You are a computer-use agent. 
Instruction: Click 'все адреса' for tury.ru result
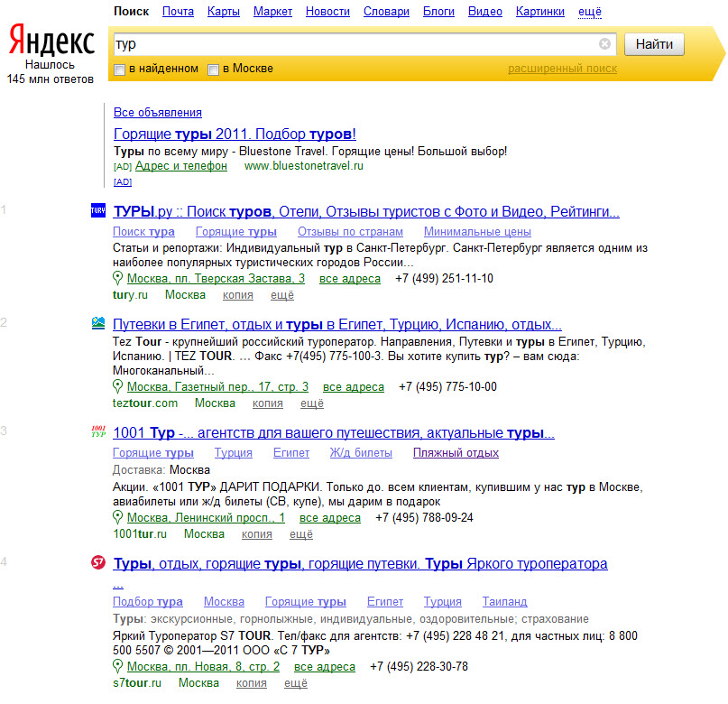[x=350, y=279]
